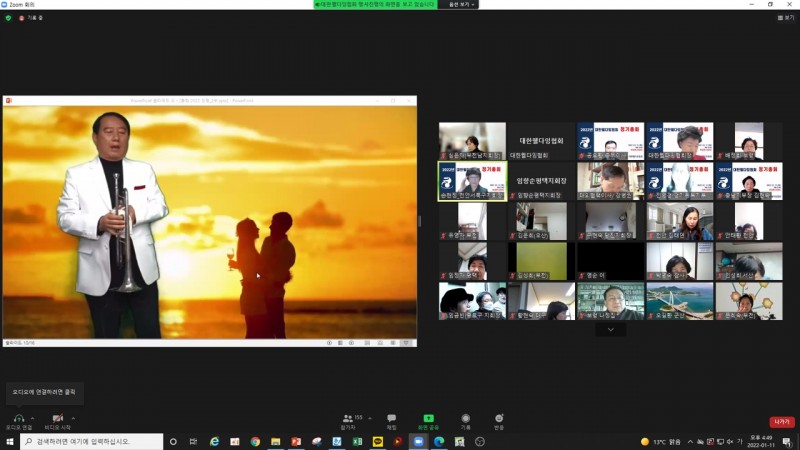800x450 pixels.
Task: Expand participants options caret
Action: tap(370, 417)
